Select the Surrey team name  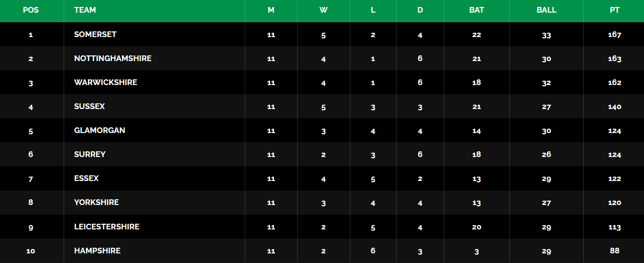point(90,154)
